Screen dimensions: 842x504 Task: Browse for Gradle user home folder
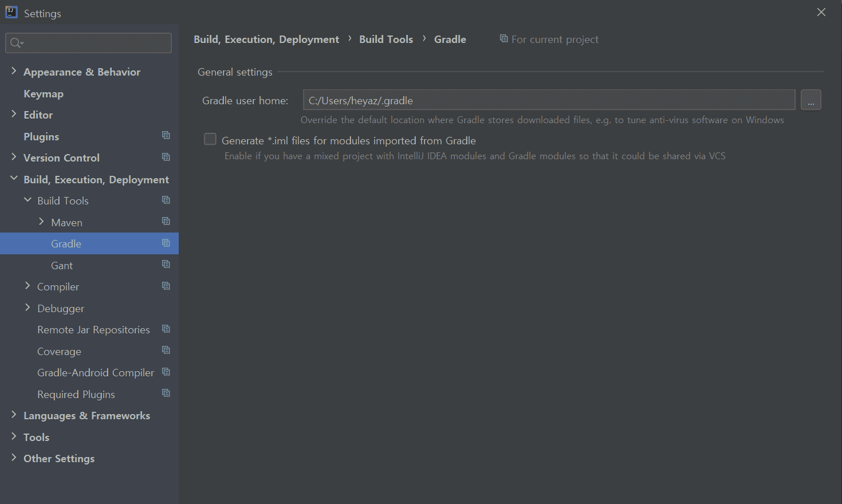pyautogui.click(x=810, y=100)
